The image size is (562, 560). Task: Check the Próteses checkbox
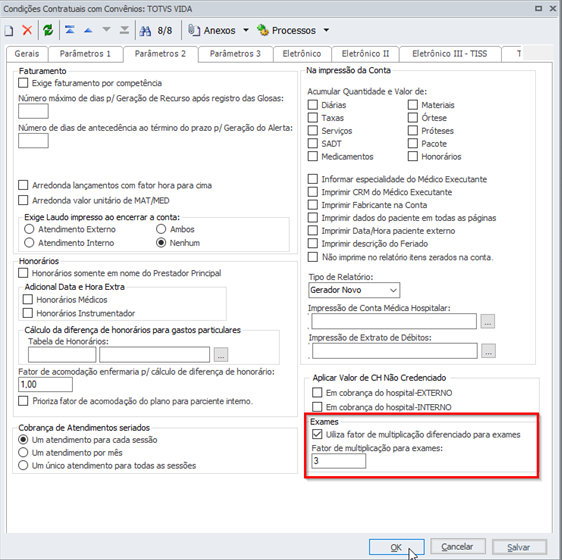click(x=413, y=130)
